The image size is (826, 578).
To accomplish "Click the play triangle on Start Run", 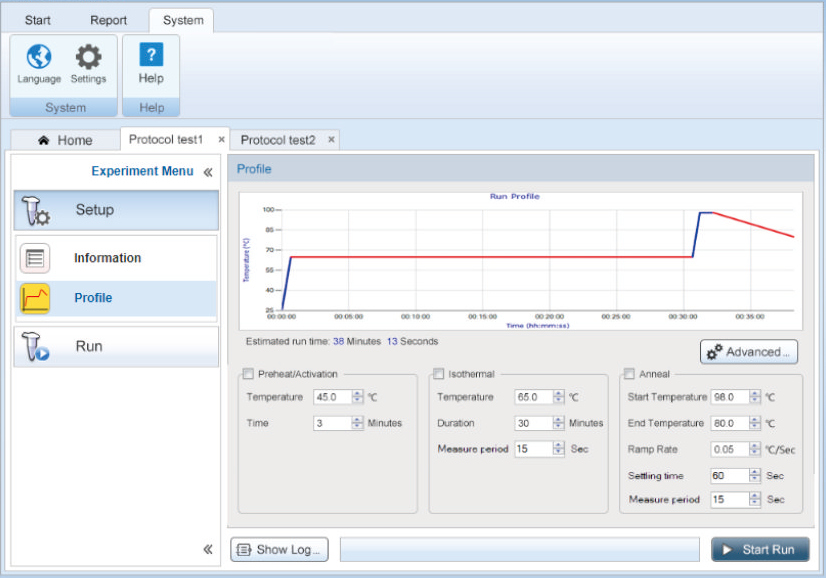I will click(727, 550).
